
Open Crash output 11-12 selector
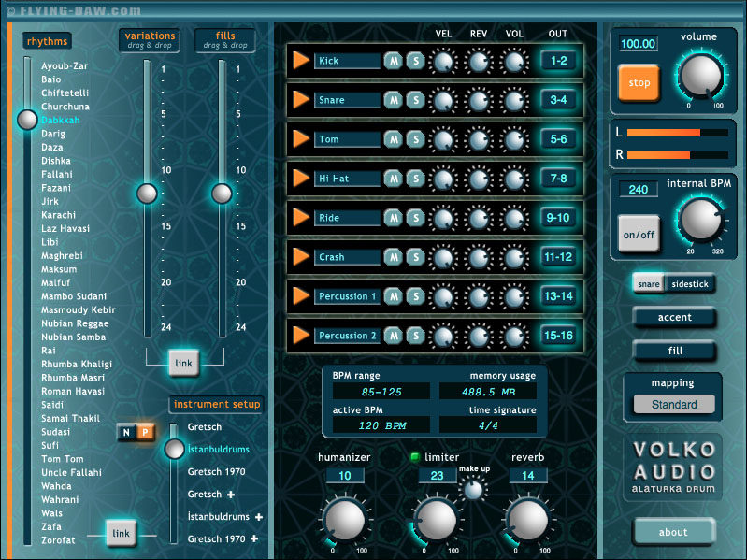(558, 257)
